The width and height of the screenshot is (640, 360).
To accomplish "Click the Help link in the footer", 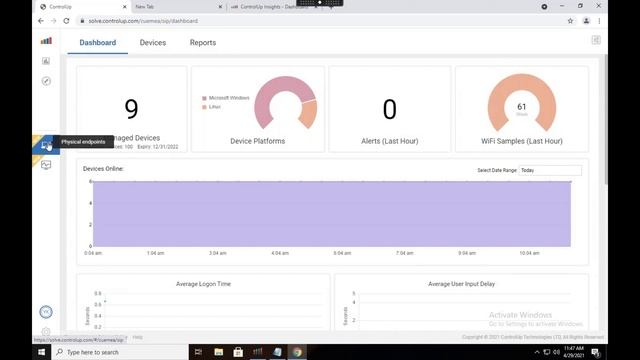I will pos(138,337).
